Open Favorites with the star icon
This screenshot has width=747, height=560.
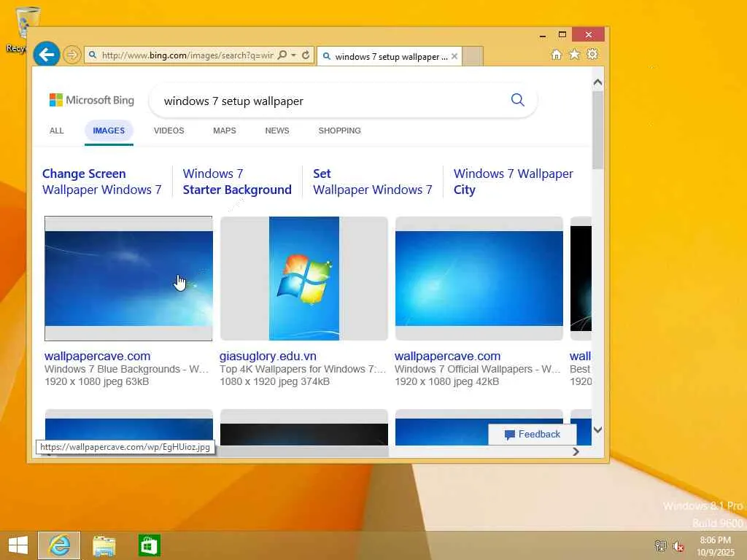point(575,54)
